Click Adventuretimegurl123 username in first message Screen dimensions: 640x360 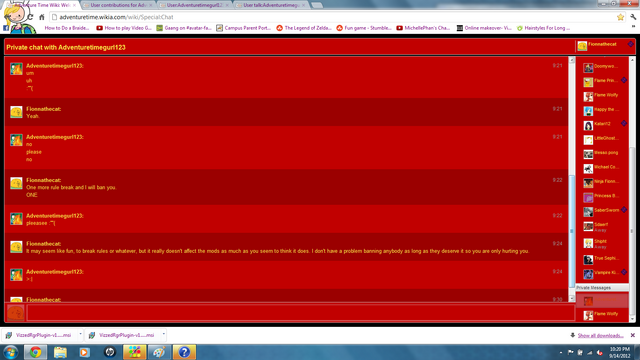[x=55, y=66]
